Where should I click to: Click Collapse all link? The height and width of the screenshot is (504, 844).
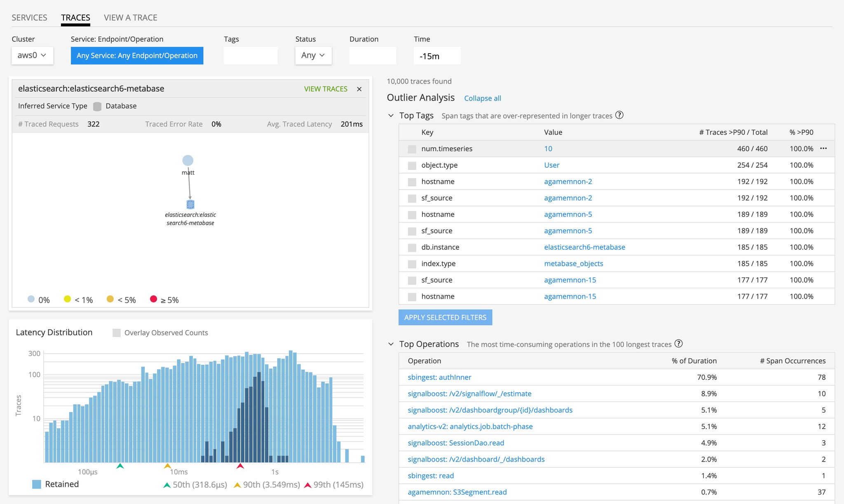[x=483, y=98]
